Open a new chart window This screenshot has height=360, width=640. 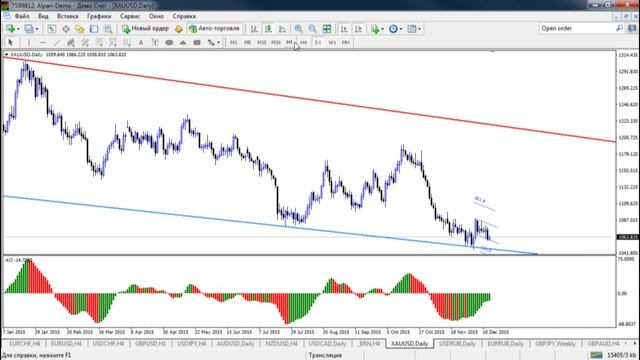[11, 29]
